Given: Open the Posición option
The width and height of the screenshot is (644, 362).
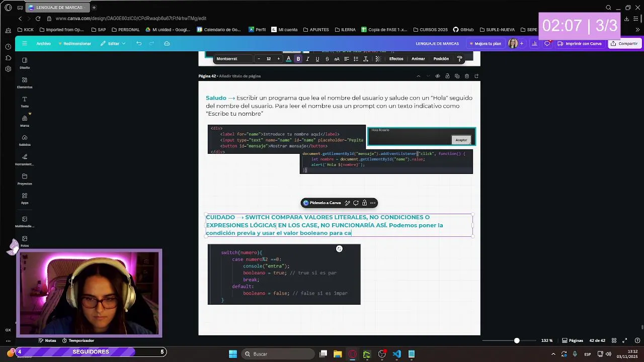Looking at the screenshot, I should (x=441, y=59).
